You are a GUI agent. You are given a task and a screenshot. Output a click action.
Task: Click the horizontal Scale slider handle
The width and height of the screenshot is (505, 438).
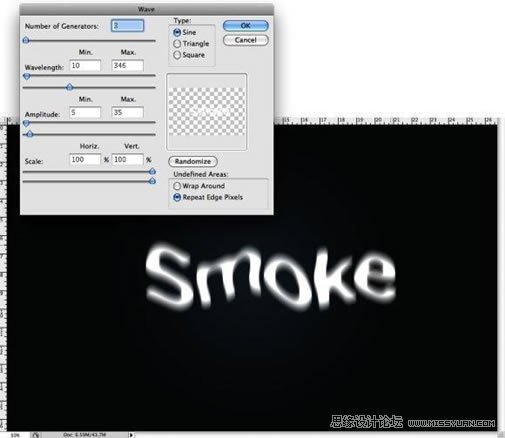pos(152,171)
